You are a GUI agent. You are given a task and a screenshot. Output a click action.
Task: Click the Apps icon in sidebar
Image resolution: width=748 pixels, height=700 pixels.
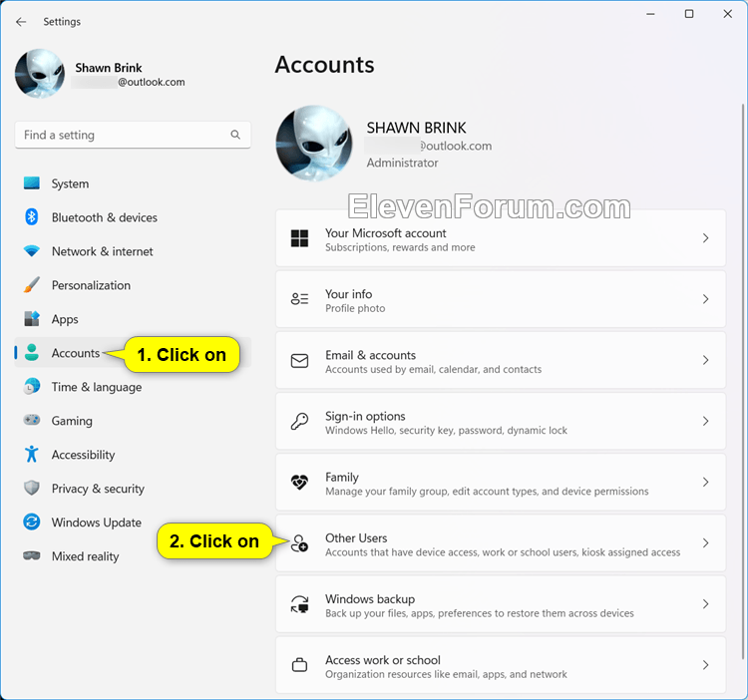pyautogui.click(x=32, y=318)
